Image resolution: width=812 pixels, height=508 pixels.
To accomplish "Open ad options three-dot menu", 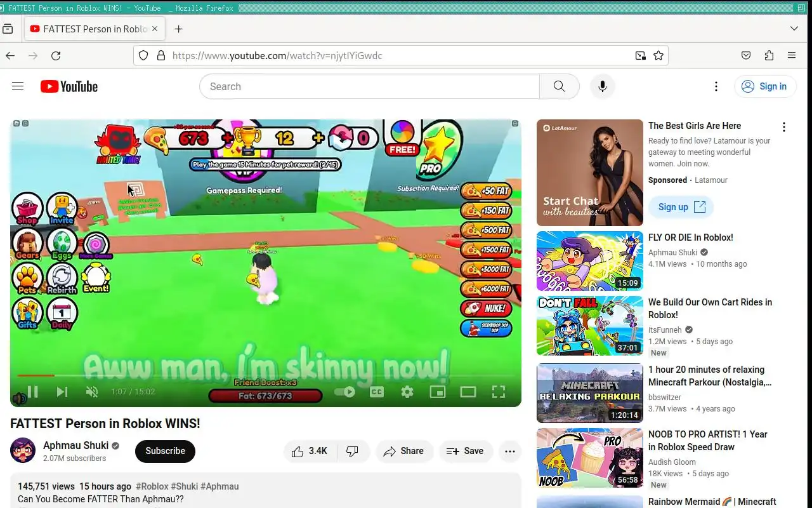I will pos(784,127).
